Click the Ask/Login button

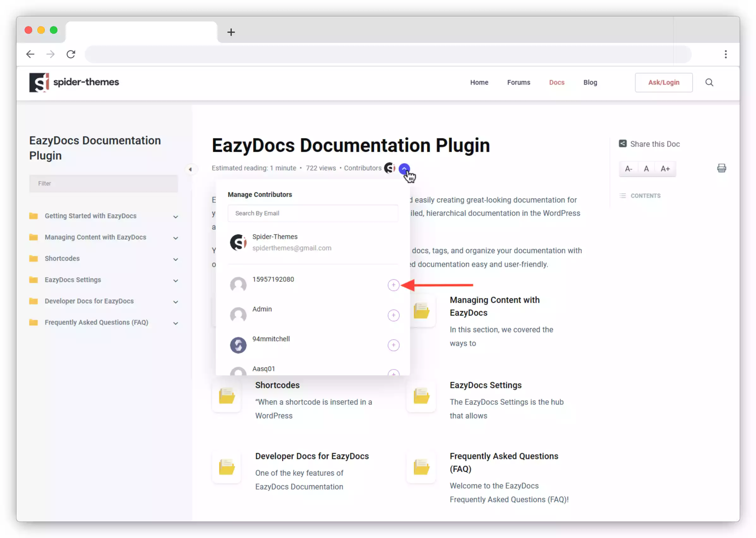(663, 82)
